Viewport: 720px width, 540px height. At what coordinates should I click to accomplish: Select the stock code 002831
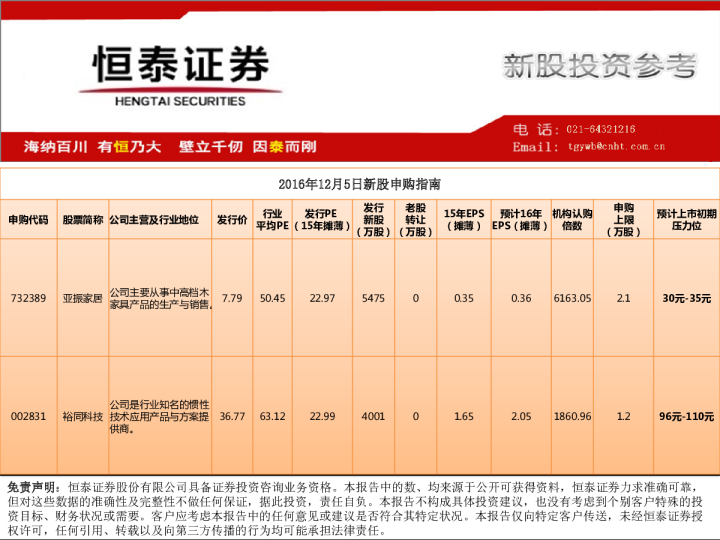pos(28,416)
